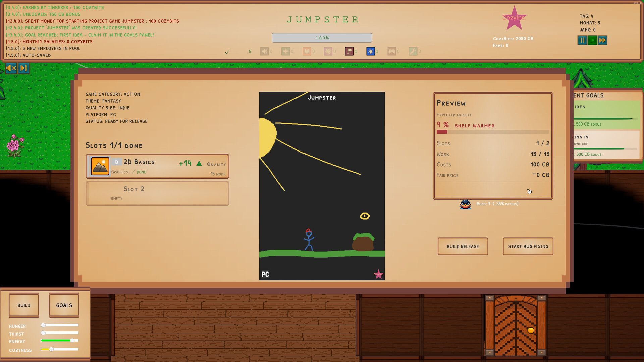Click the green quality up arrow
644x362 pixels.
pyautogui.click(x=199, y=163)
